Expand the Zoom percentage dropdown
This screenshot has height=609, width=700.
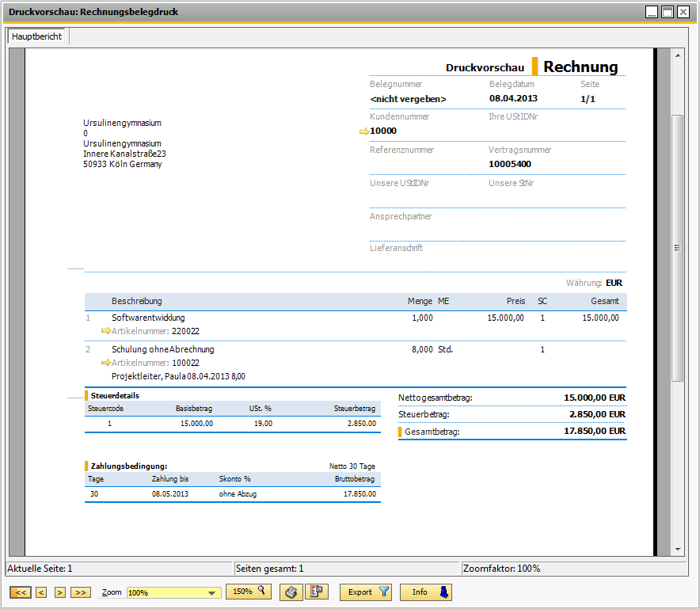211,593
